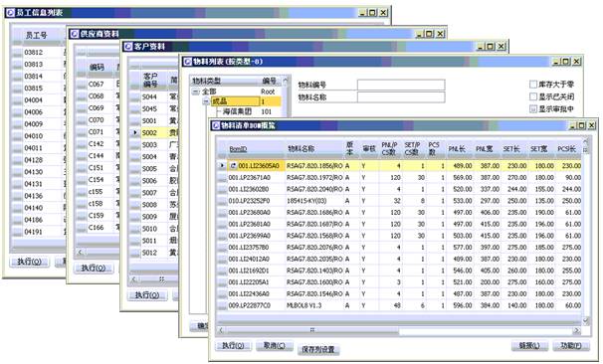Select BOM row 001.LI21692D1
The image size is (603, 364).
coord(399,271)
